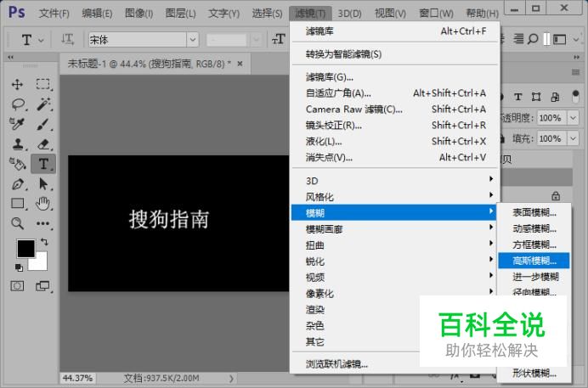Select the Eraser tool
The image size is (588, 388).
click(43, 143)
